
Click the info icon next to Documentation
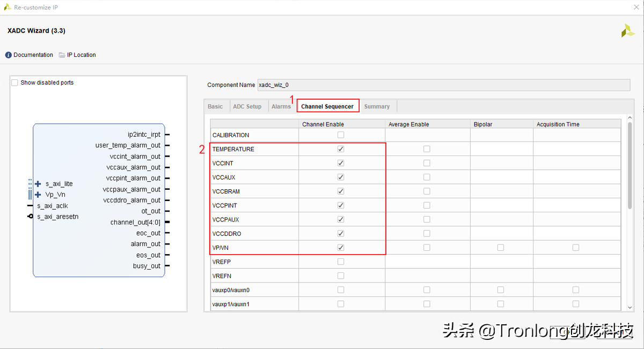[8, 54]
